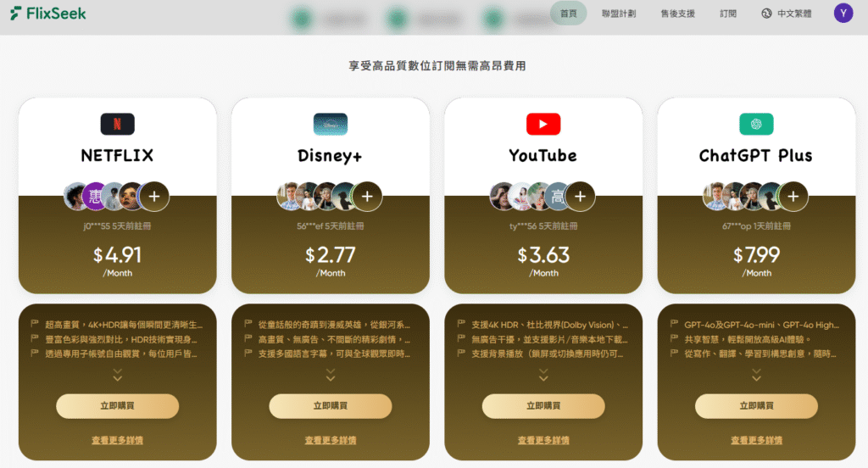868x468 pixels.
Task: Click the j0***55 5天前註冊 text
Action: [117, 226]
